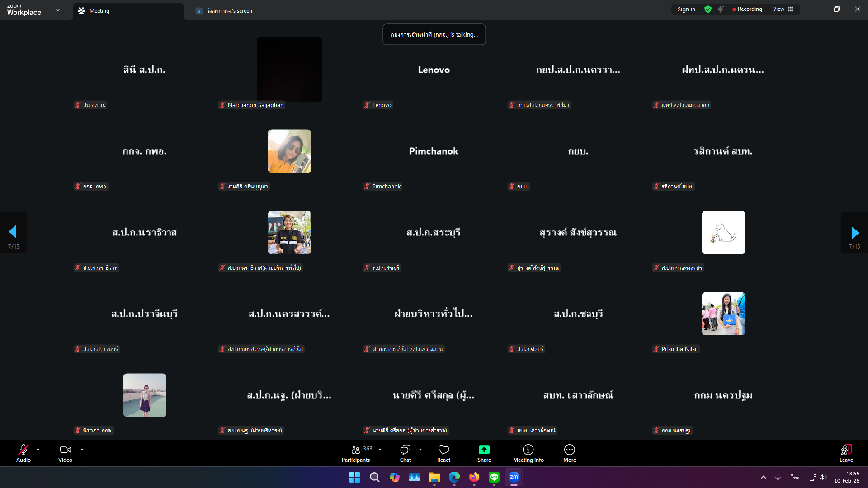Expand the video settings caret

point(82,450)
